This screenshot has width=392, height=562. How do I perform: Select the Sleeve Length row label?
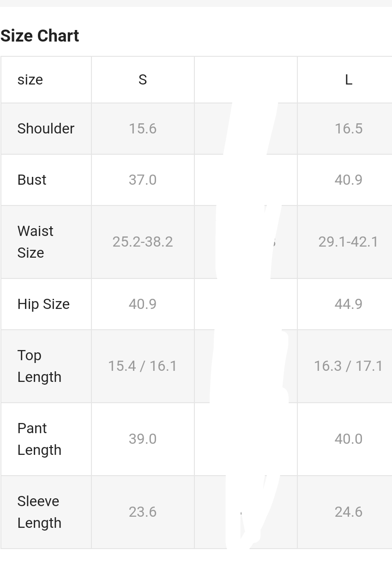[39, 512]
